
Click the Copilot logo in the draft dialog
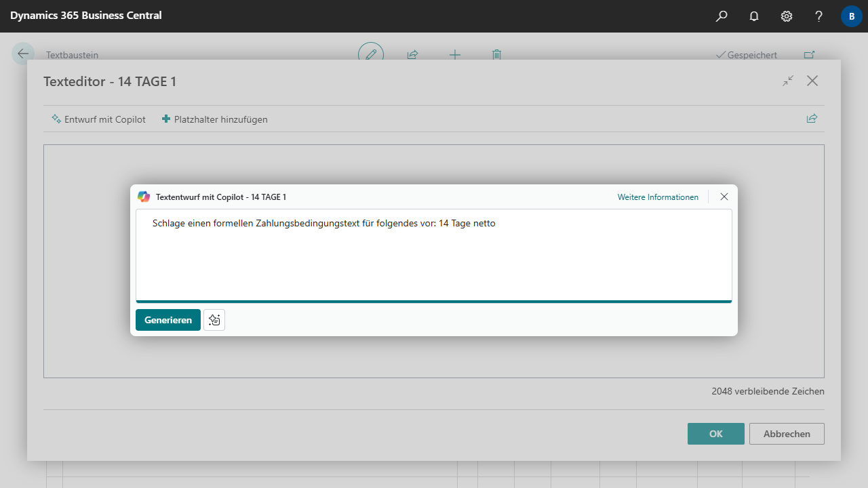[x=144, y=197]
